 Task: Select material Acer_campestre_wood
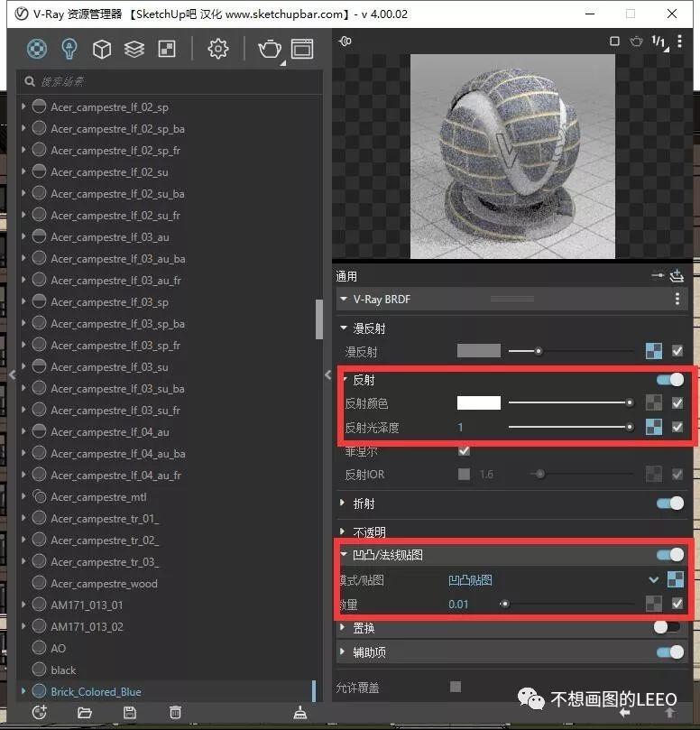pos(105,583)
